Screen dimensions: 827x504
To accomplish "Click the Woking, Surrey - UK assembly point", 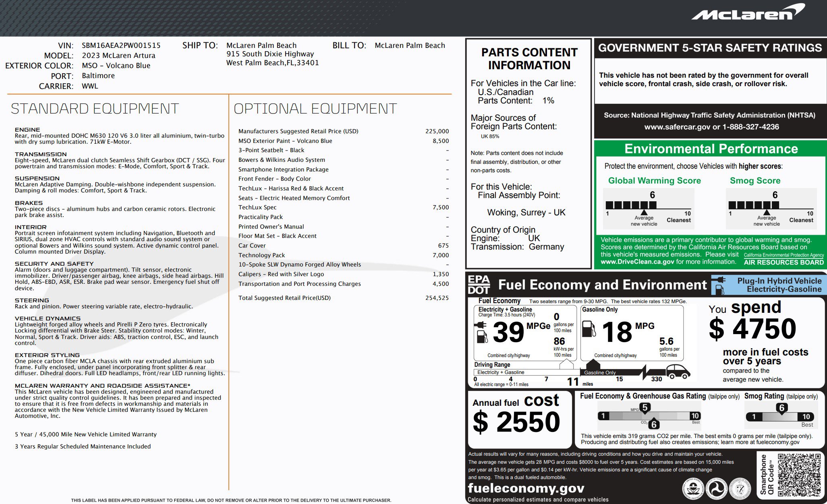I will 526,213.
